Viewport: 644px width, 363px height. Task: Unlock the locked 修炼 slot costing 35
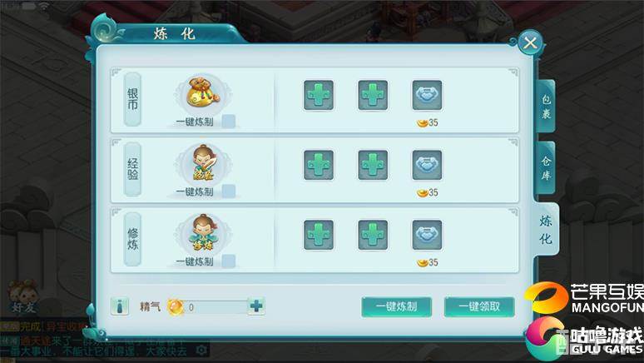(427, 235)
